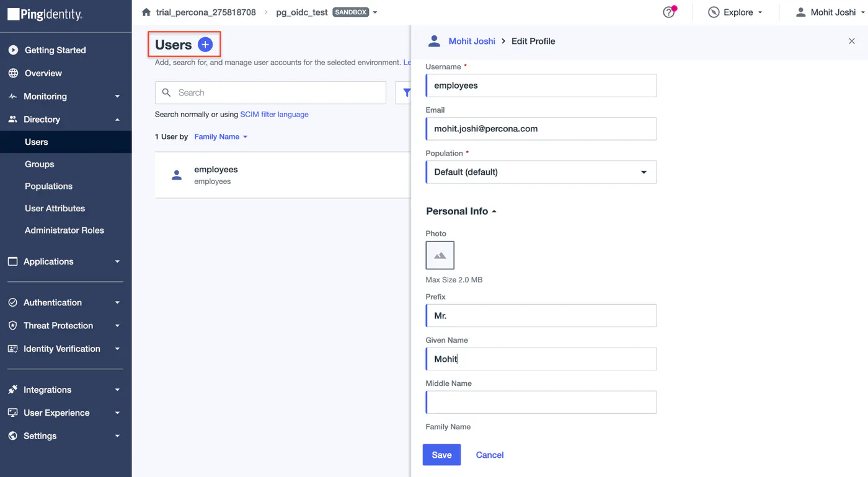Click the filter funnel icon

[406, 93]
